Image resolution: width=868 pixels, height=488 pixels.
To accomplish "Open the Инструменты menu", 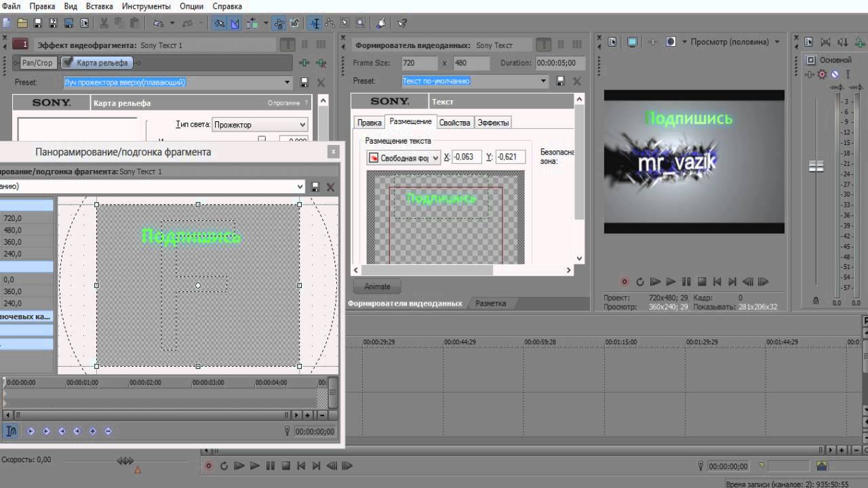I will (146, 6).
